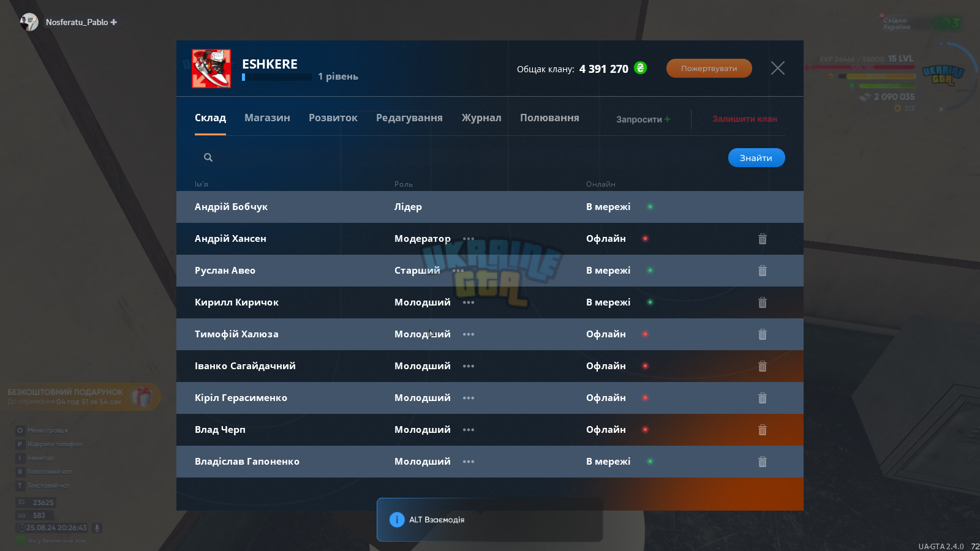This screenshot has height=551, width=980.
Task: Remove Владіслав Гапоненко via trash icon
Action: [763, 462]
